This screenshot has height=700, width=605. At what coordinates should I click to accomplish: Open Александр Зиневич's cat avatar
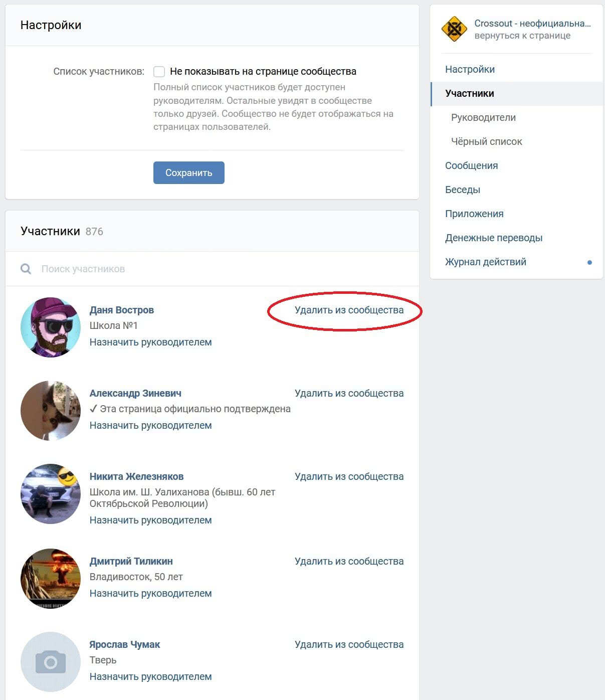51,411
